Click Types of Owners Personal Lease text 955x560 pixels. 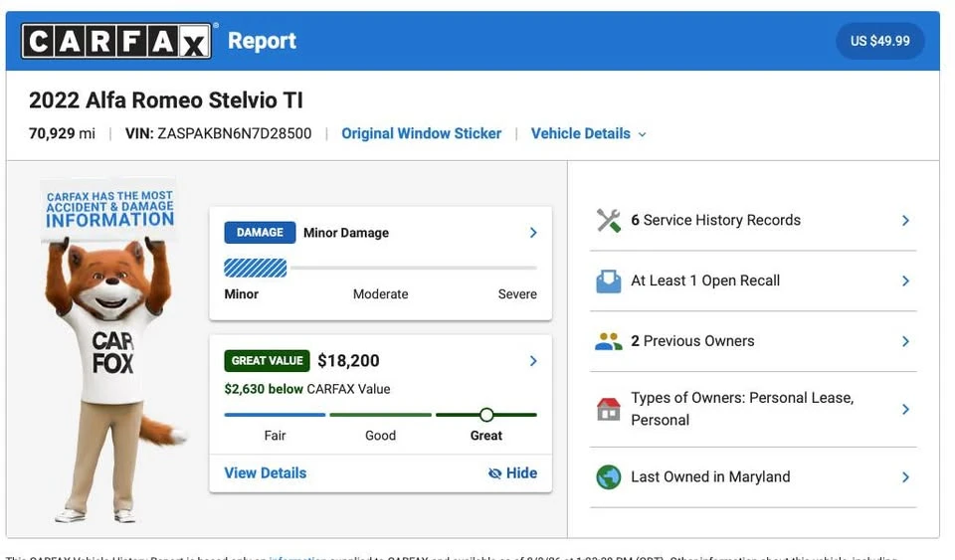click(x=742, y=409)
